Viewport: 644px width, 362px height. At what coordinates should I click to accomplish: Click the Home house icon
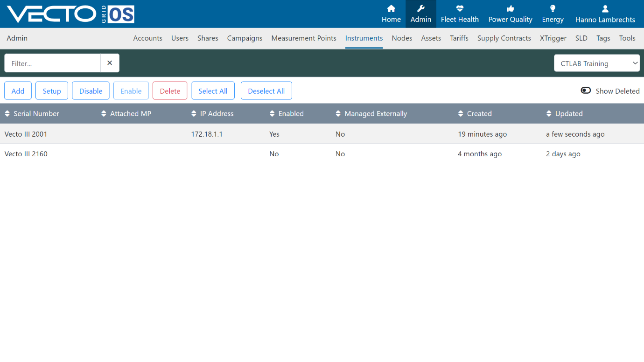point(391,8)
